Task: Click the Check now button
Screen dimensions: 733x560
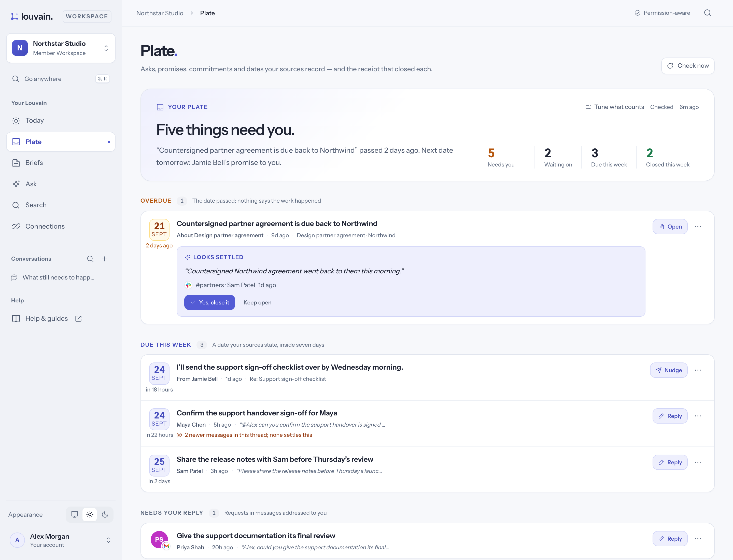Action: (688, 66)
